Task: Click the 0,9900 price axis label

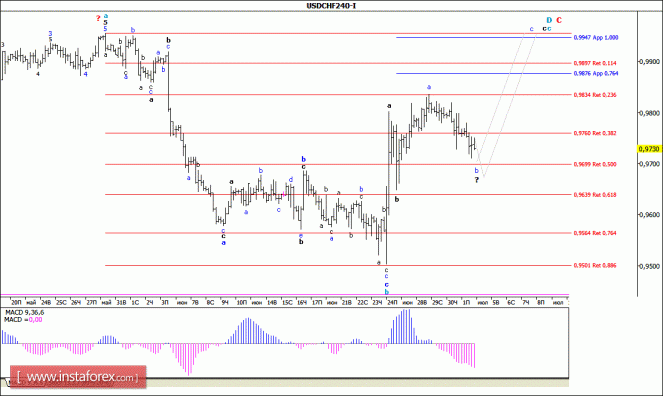Action: point(649,62)
